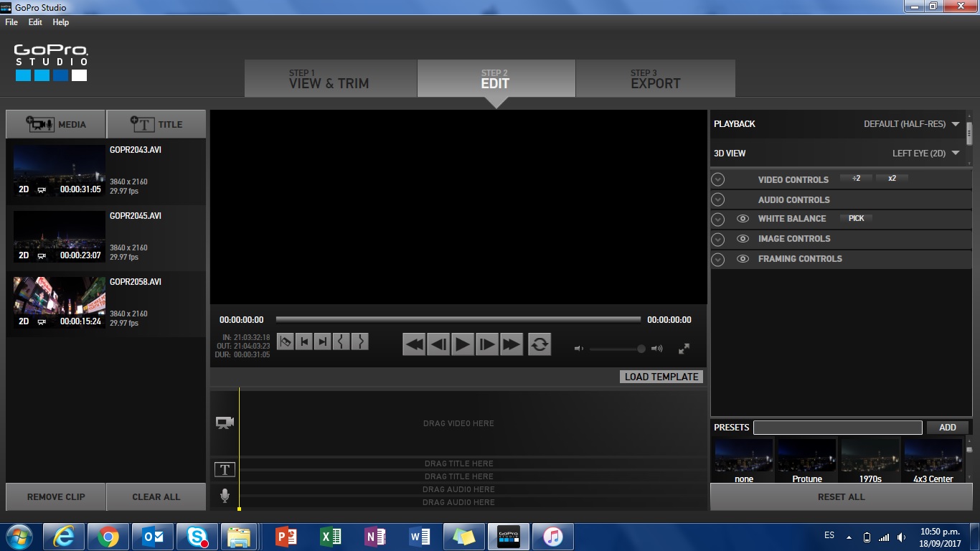Open the File menu
The width and height of the screenshot is (980, 551).
pos(11,22)
